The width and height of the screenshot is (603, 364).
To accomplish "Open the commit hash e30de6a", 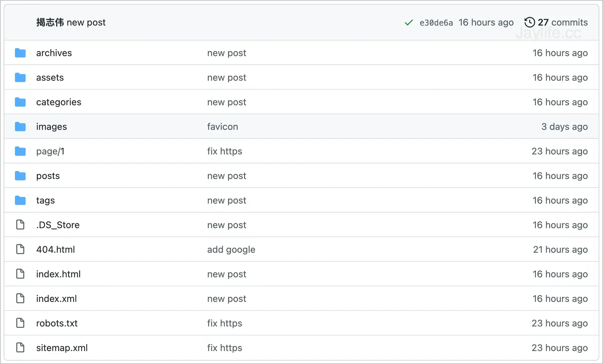I will click(436, 23).
